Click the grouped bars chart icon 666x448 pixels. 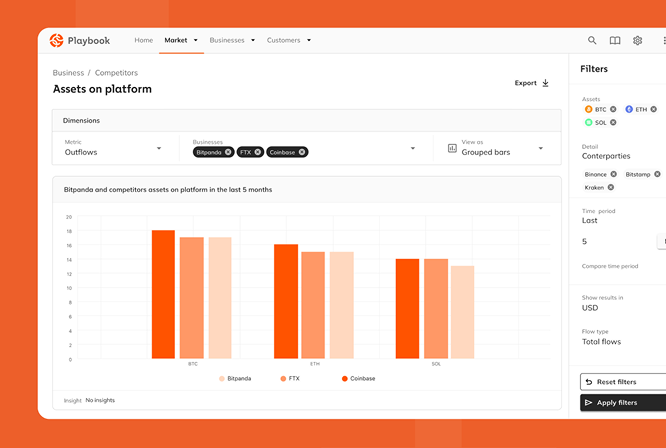452,148
